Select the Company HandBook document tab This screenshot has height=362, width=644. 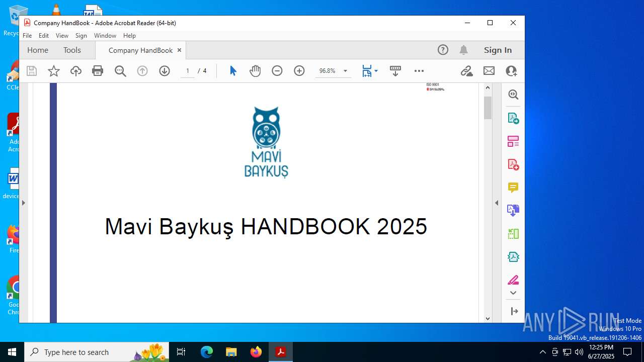pyautogui.click(x=140, y=50)
